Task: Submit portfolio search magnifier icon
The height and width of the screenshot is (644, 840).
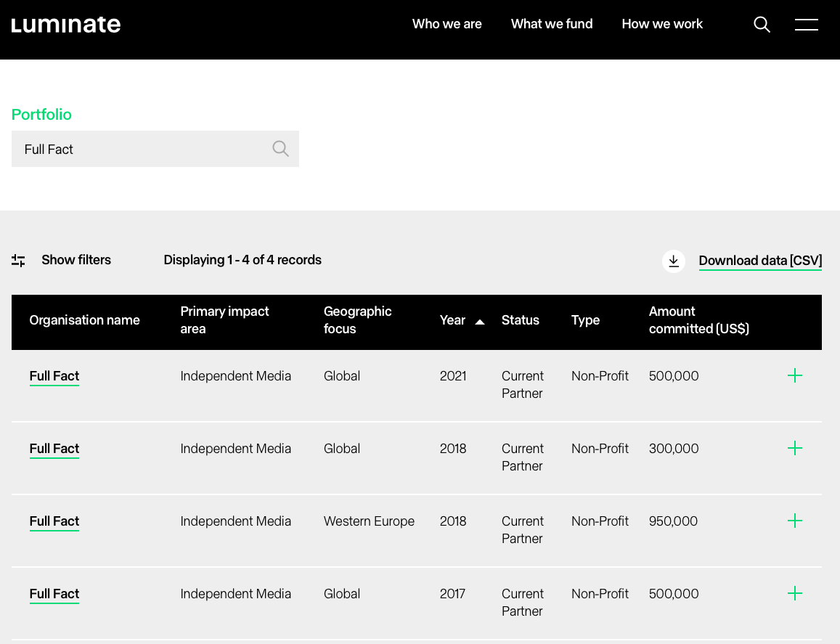Action: [281, 148]
